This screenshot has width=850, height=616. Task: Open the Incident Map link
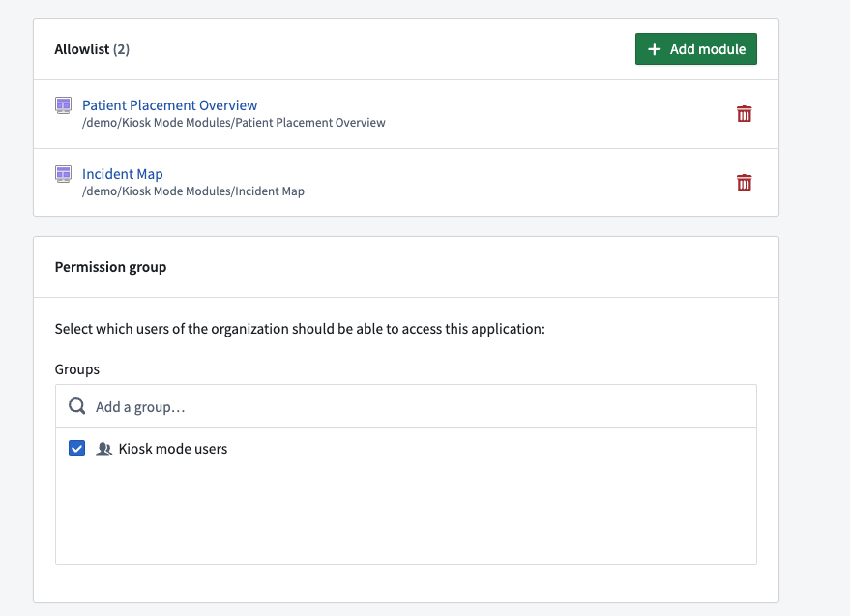pos(123,174)
